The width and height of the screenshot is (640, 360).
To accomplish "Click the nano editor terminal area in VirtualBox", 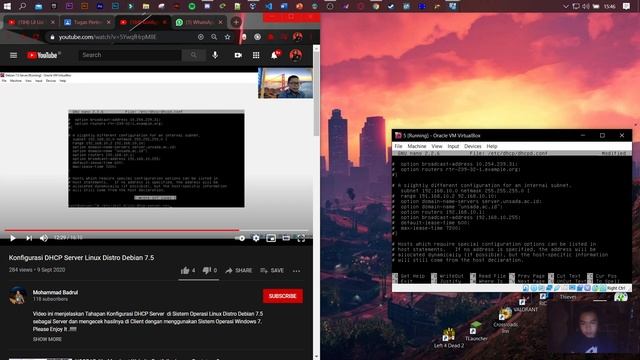I will 512,217.
